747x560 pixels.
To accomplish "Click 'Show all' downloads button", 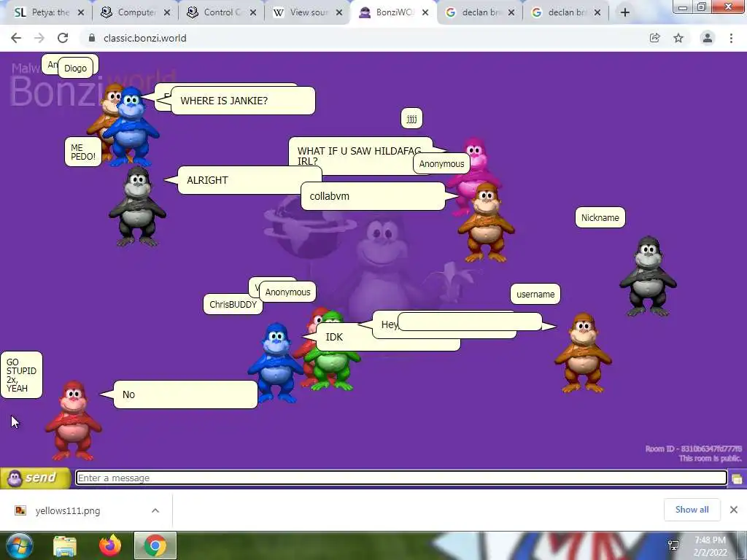I will [x=692, y=510].
